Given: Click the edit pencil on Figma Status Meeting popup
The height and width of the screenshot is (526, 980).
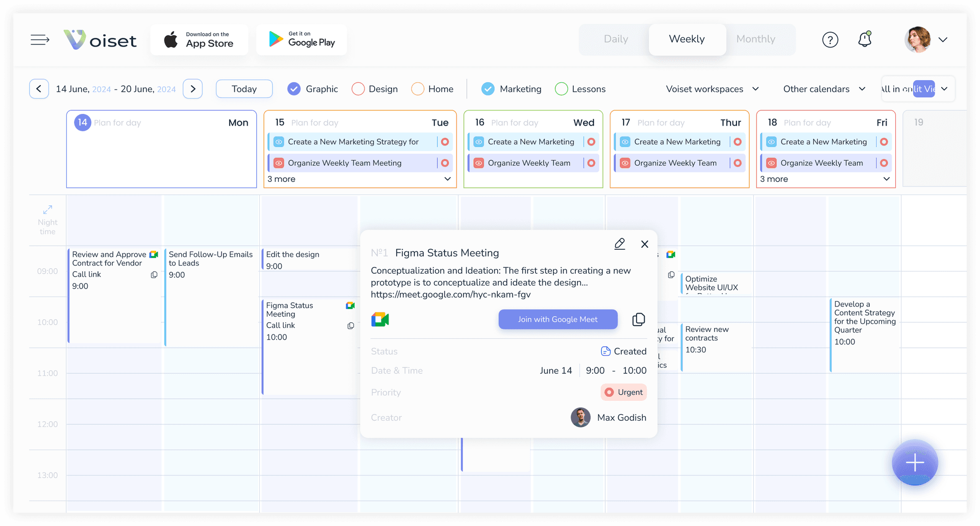Looking at the screenshot, I should pyautogui.click(x=620, y=244).
